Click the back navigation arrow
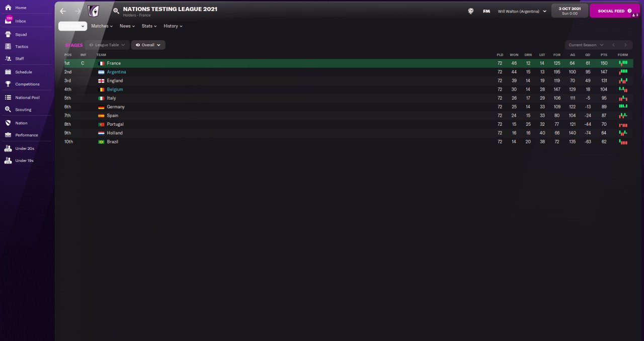Viewport: 644px width, 341px height. (x=62, y=11)
